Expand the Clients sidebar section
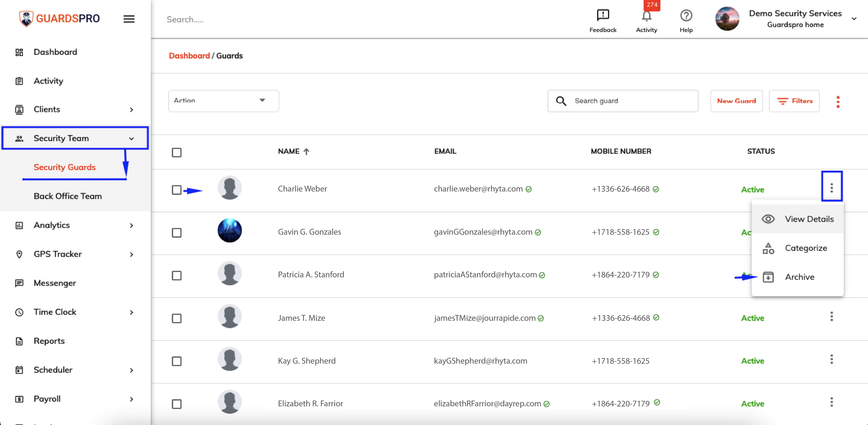This screenshot has width=868, height=425. tap(75, 110)
